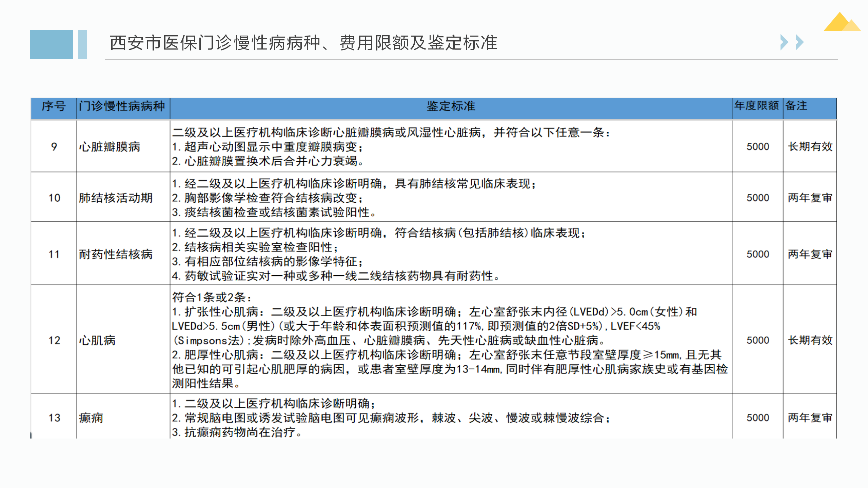Select the 门诊慢性病病种 column header
Viewport: 868px width, 488px height.
coord(122,106)
